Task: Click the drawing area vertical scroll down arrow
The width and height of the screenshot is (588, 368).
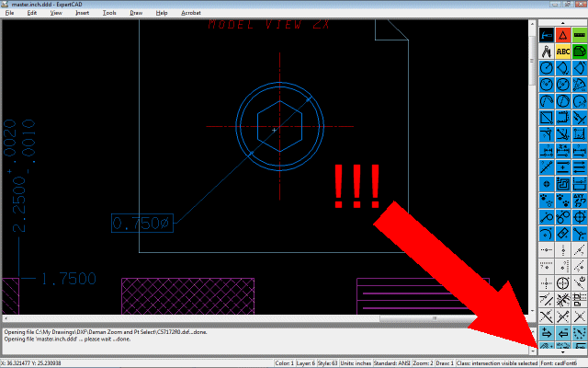Action: [x=533, y=311]
